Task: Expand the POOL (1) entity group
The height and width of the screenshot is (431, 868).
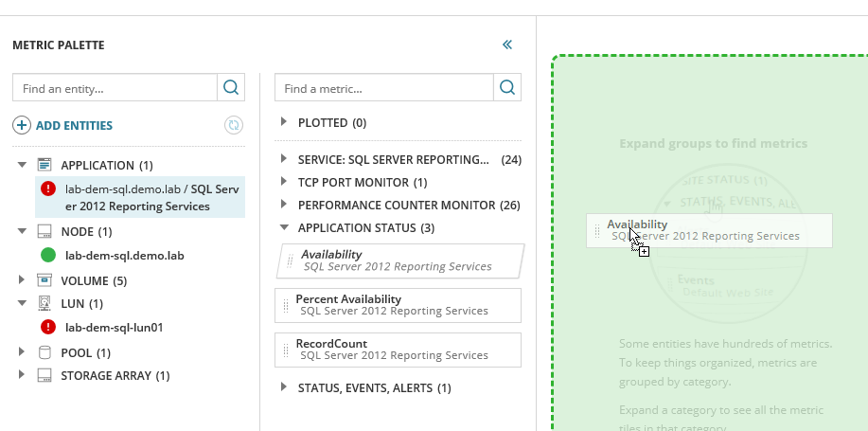Action: pyautogui.click(x=22, y=352)
